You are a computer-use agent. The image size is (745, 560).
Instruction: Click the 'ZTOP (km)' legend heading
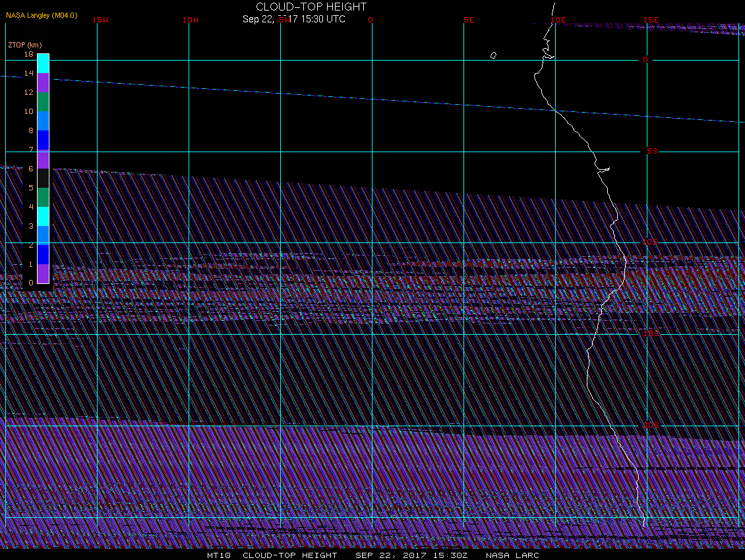(24, 45)
